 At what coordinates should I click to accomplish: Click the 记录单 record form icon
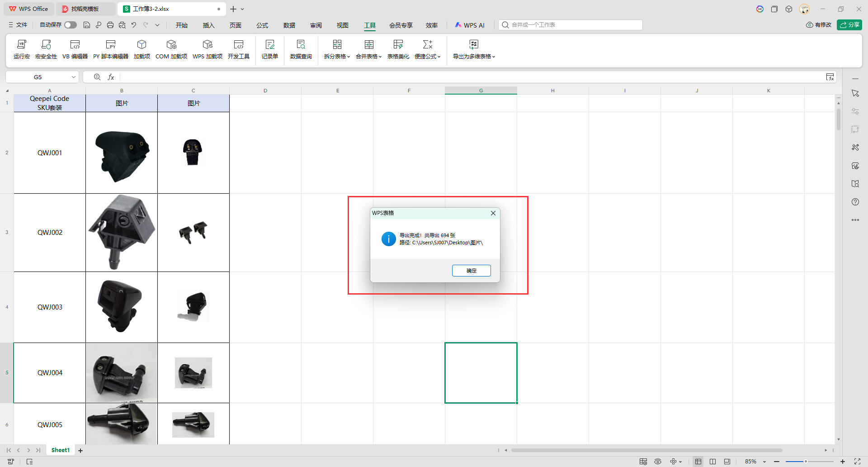tap(269, 49)
